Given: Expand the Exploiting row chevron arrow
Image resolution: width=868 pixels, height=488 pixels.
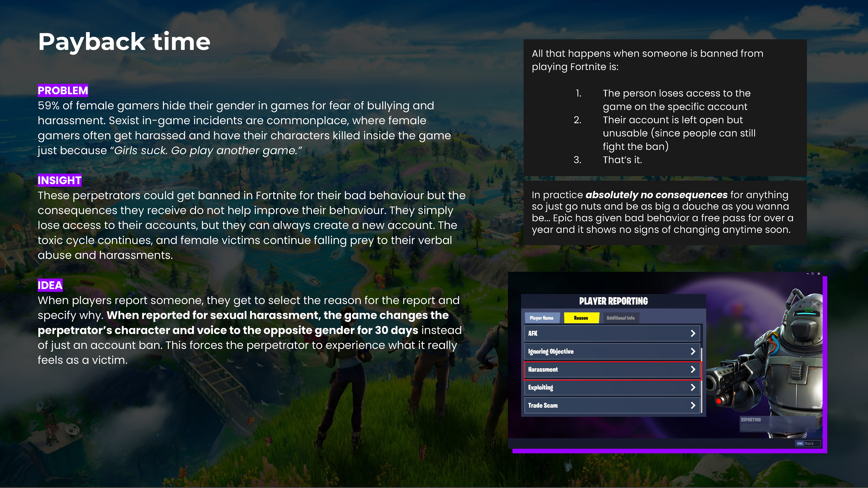Looking at the screenshot, I should 693,387.
